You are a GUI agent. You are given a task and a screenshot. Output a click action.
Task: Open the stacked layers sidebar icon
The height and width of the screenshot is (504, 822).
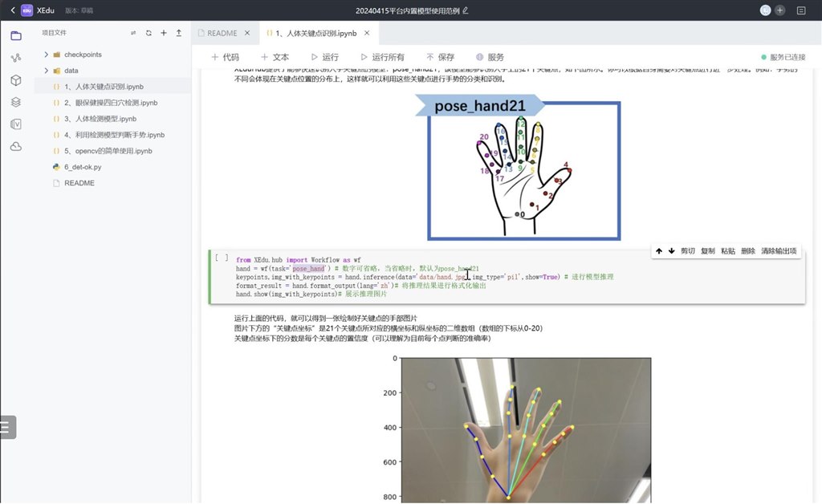point(16,102)
